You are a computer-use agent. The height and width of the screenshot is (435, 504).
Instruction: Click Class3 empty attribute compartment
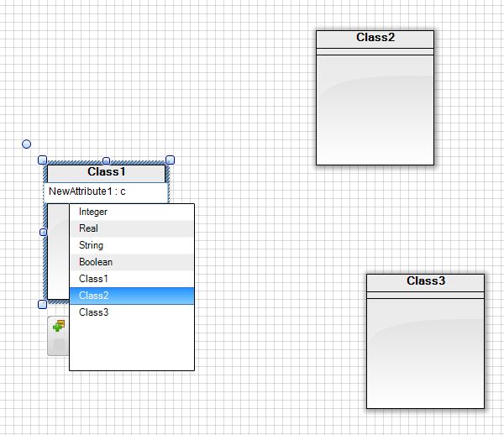pyautogui.click(x=426, y=296)
